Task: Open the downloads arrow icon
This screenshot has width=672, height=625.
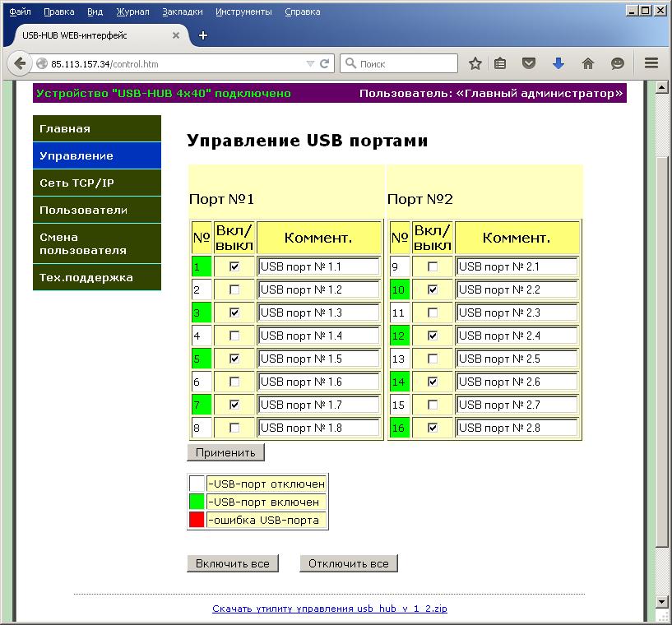Action: (x=558, y=64)
